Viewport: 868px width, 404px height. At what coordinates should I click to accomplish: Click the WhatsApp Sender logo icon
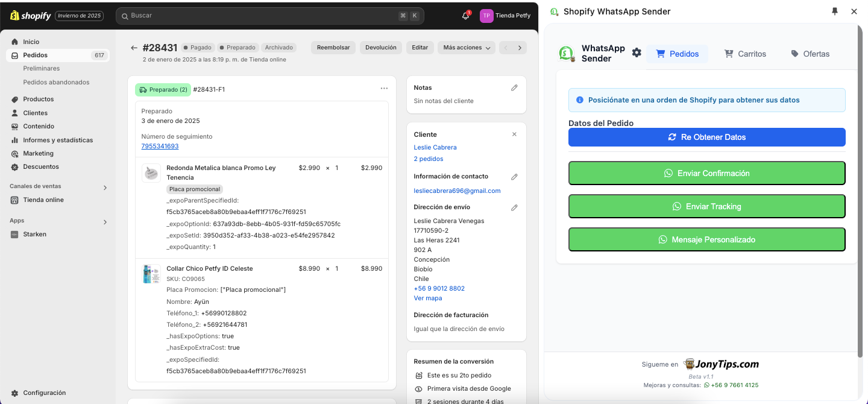point(566,54)
